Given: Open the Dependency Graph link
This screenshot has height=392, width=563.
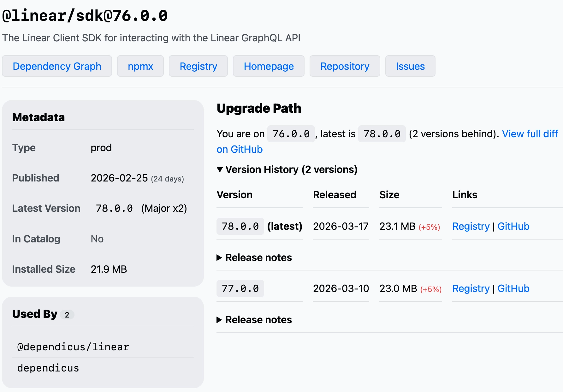Looking at the screenshot, I should coord(57,66).
